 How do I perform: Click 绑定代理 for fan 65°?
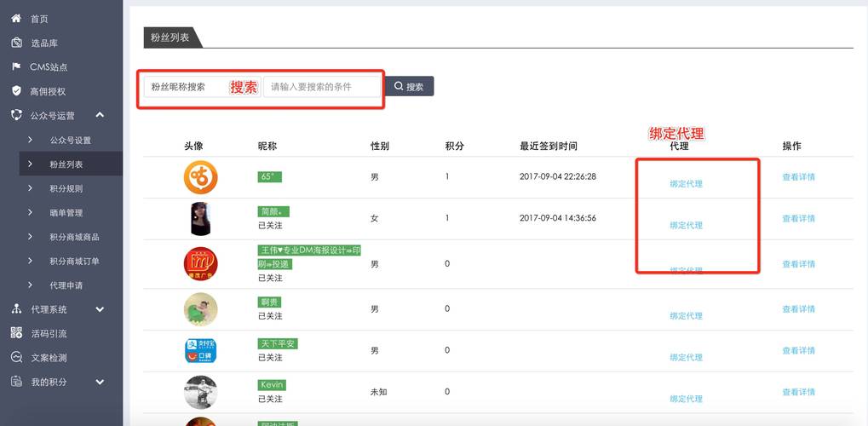click(686, 184)
